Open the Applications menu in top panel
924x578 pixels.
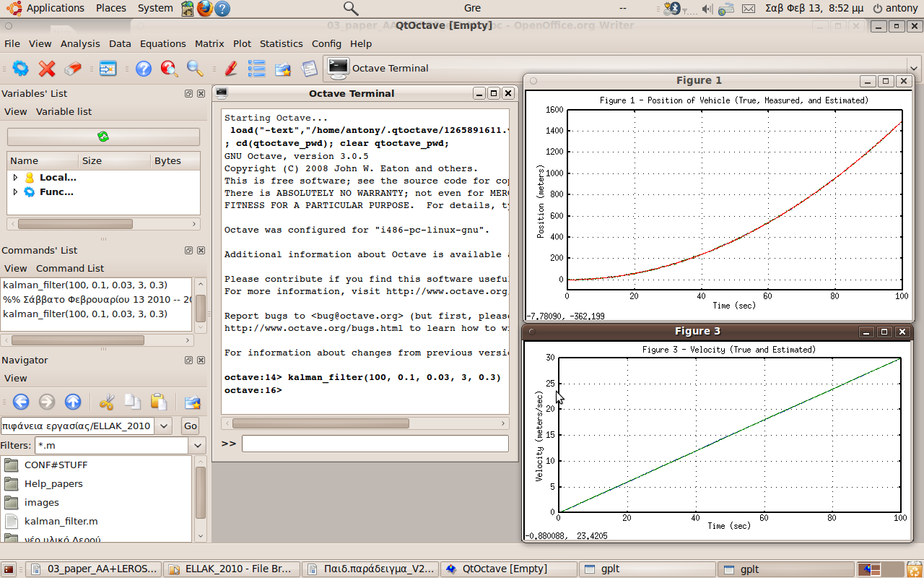(47, 9)
